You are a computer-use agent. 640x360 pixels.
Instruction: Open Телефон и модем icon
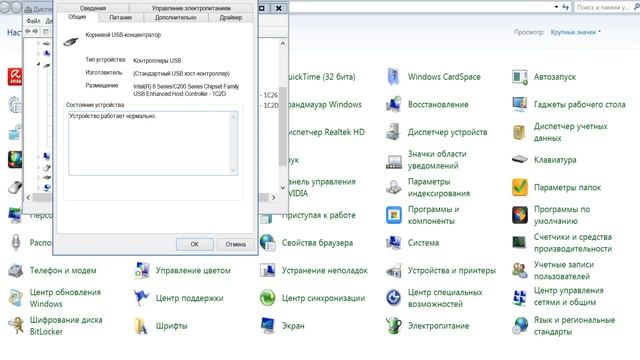click(x=16, y=271)
